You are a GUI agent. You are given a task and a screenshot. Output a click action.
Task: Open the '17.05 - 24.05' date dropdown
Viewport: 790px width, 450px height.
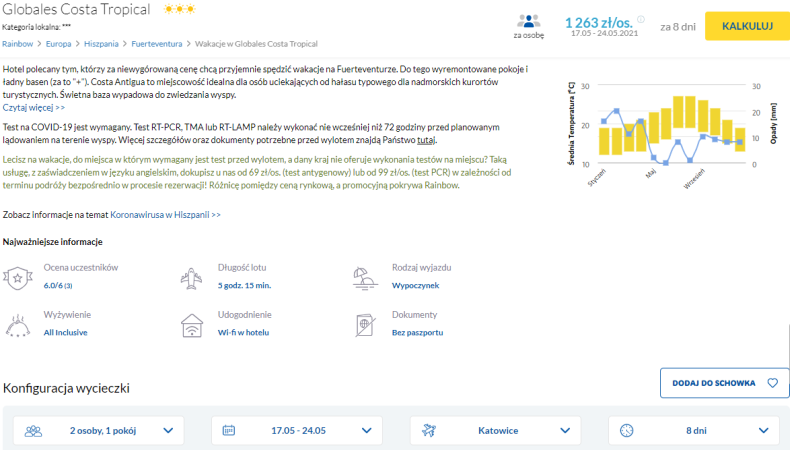point(297,430)
